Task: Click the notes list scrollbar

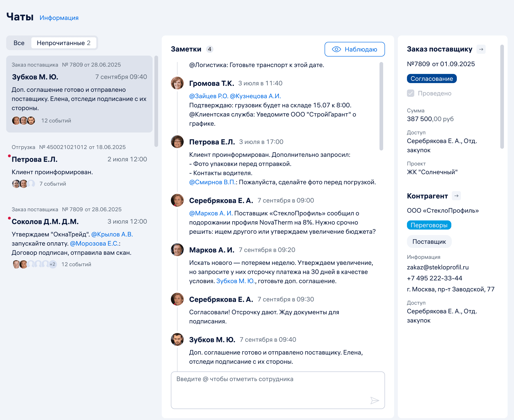Action: [x=381, y=106]
